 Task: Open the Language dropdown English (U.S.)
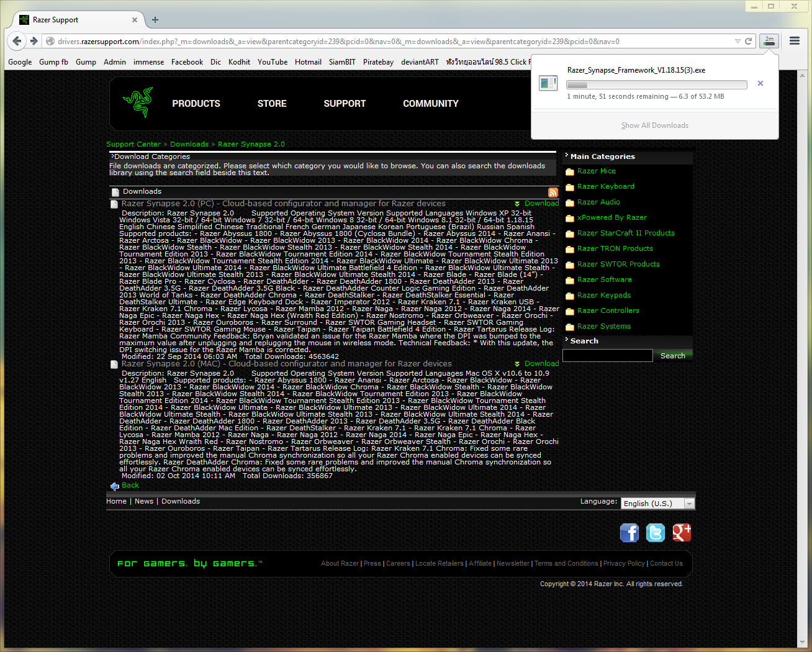pyautogui.click(x=657, y=504)
